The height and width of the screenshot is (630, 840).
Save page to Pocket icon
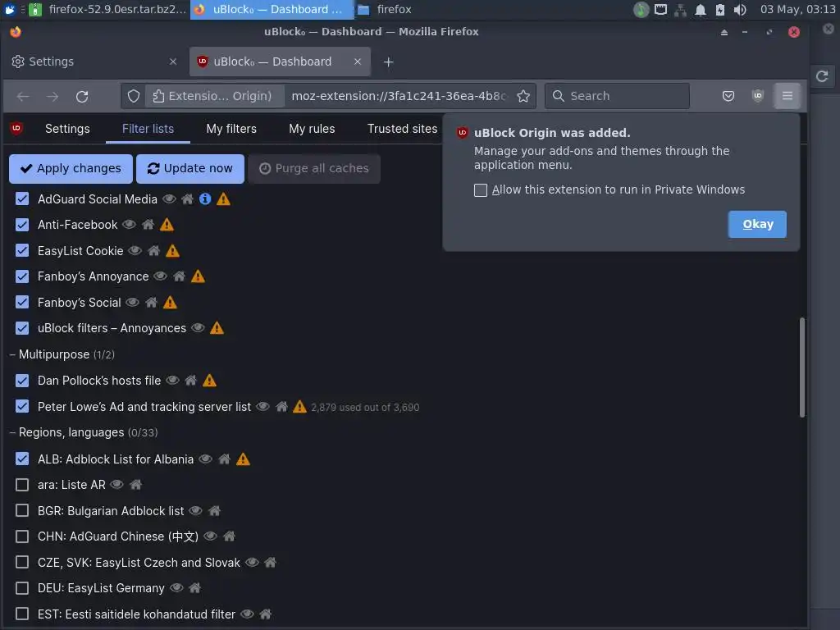(728, 96)
